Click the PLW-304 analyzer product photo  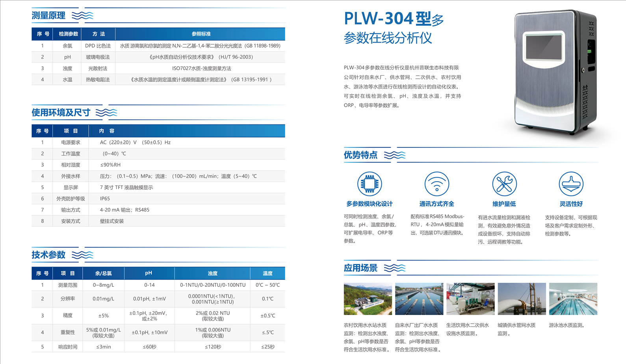click(555, 72)
